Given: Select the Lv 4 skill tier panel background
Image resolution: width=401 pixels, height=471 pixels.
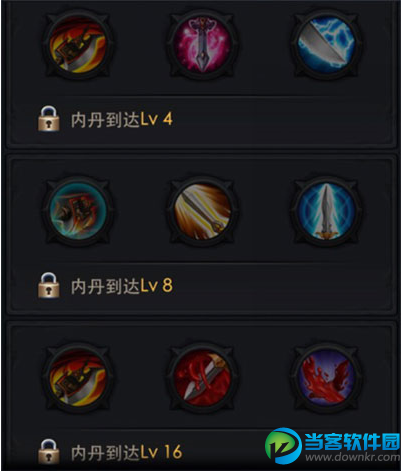Looking at the screenshot, I should (201, 74).
